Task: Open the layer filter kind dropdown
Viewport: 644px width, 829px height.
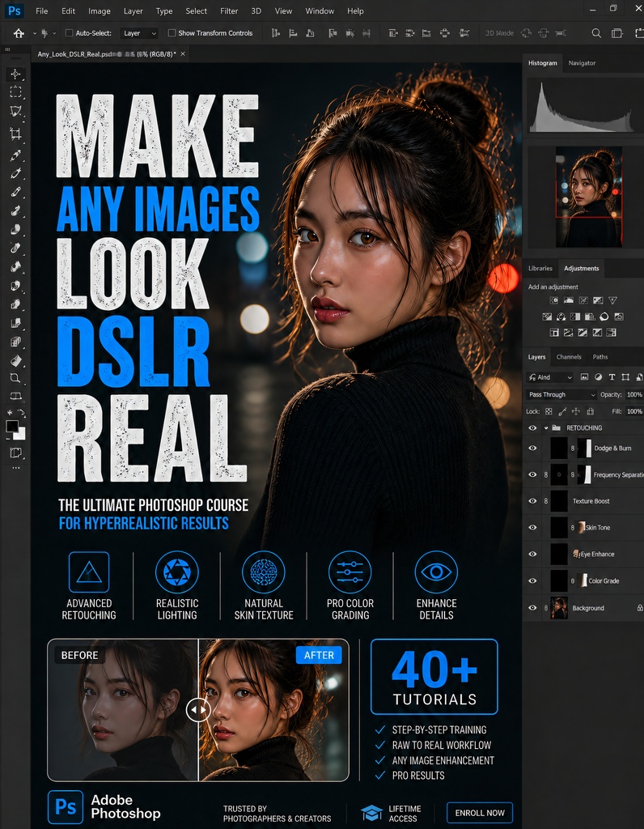Action: (549, 377)
